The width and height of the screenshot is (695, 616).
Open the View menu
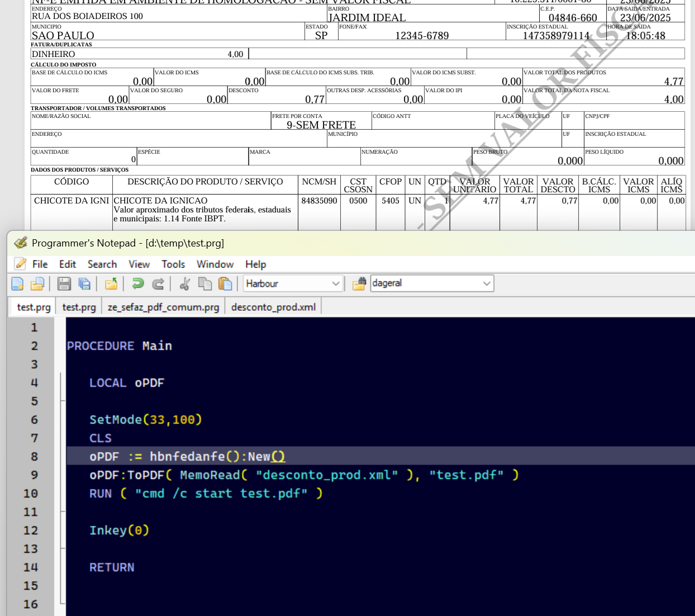[139, 264]
